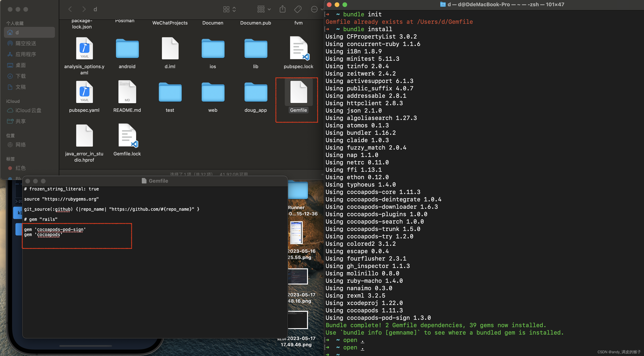Click the Finder forward navigation arrow
The image size is (644, 356).
click(x=84, y=9)
